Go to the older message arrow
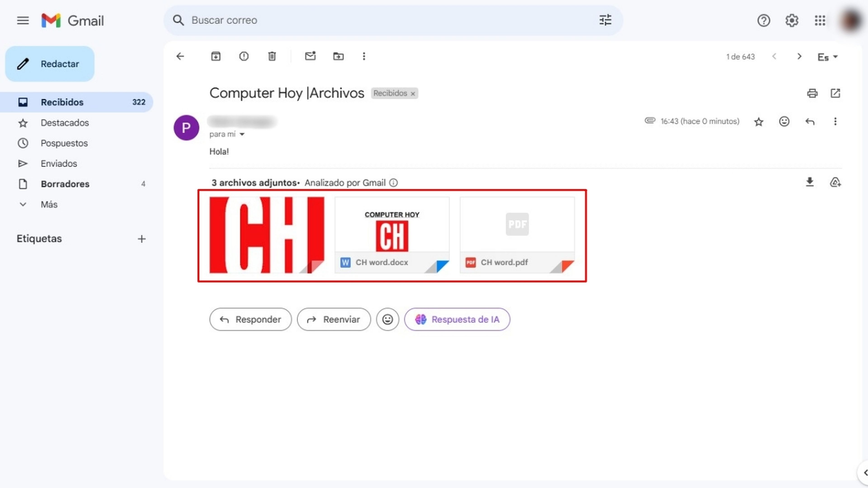This screenshot has height=488, width=868. point(799,56)
